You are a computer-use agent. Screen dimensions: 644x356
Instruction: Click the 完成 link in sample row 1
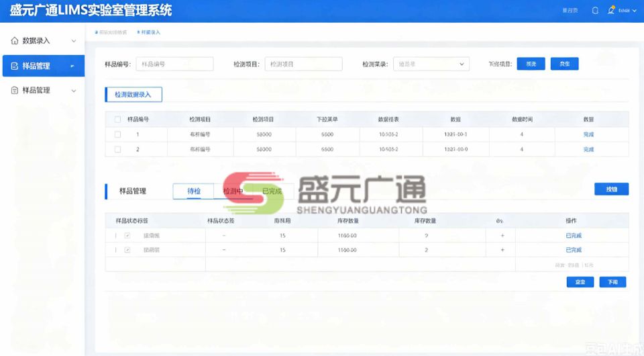[588, 134]
